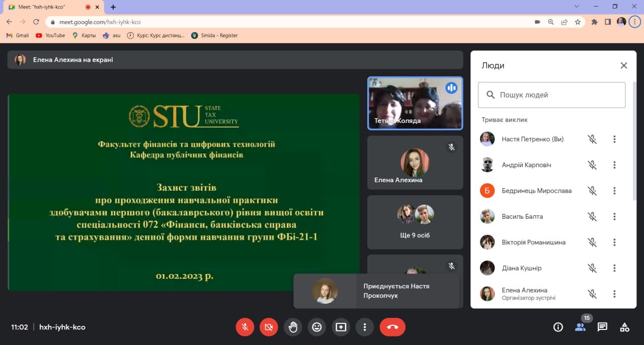Click Бедринець Мирослава orange Б avatar
Image resolution: width=644 pixels, height=345 pixels.
tap(487, 191)
